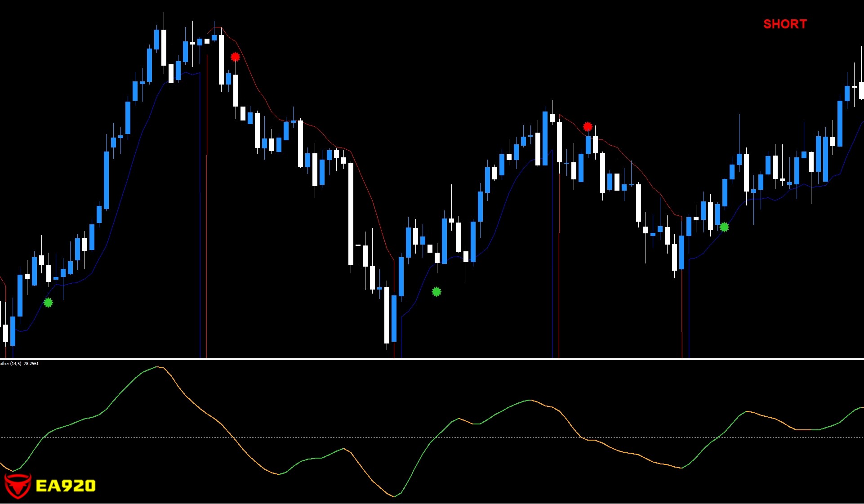Click the red sell signal at second peak
Image resolution: width=864 pixels, height=504 pixels.
coord(588,127)
